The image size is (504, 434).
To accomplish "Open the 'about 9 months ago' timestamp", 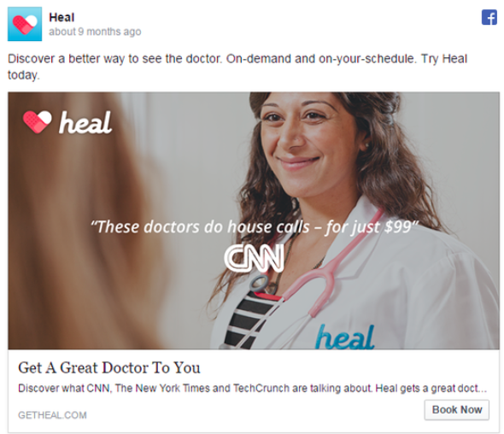I will tap(95, 32).
